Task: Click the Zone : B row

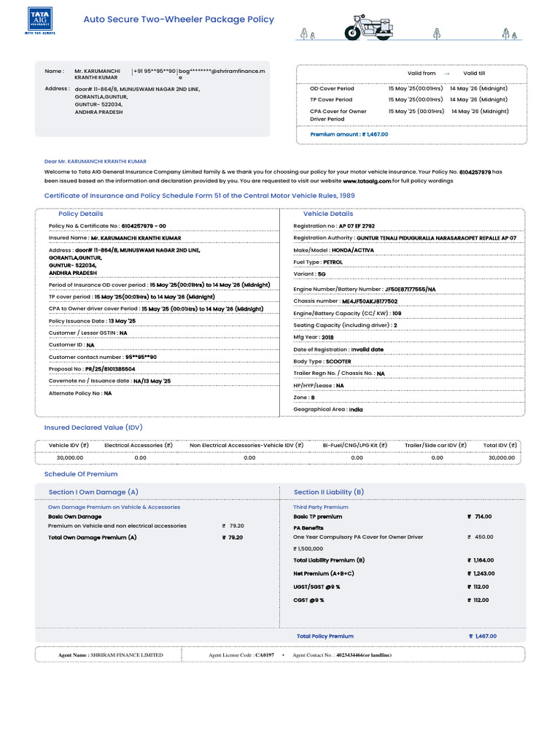Action: pos(304,398)
